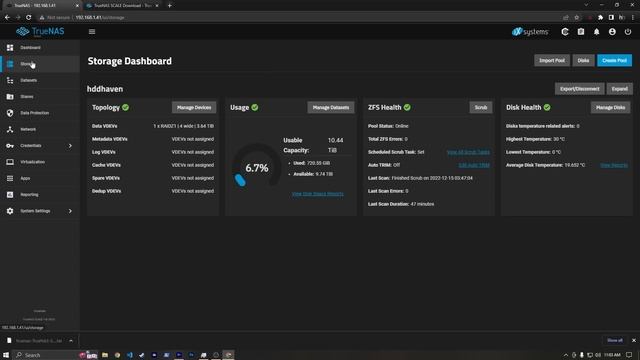Open File Explorer from taskbar
Image resolution: width=640 pixels, height=360 pixels.
tap(105, 355)
